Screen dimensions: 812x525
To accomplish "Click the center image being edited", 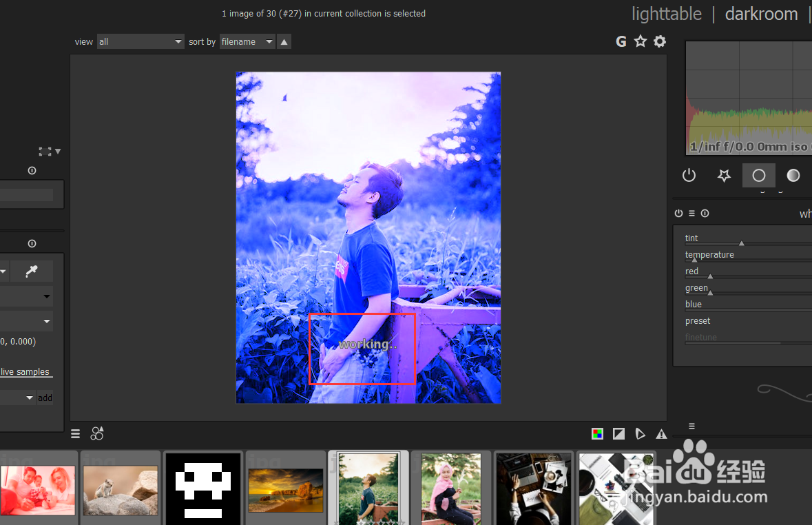I will tap(368, 238).
